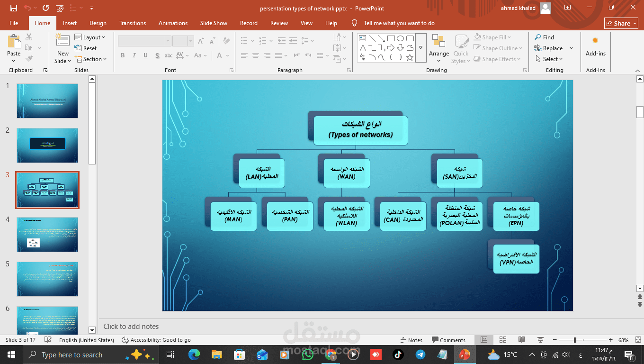Viewport: 644px width, 364px height.
Task: Click the Comments button in status bar
Action: (448, 340)
